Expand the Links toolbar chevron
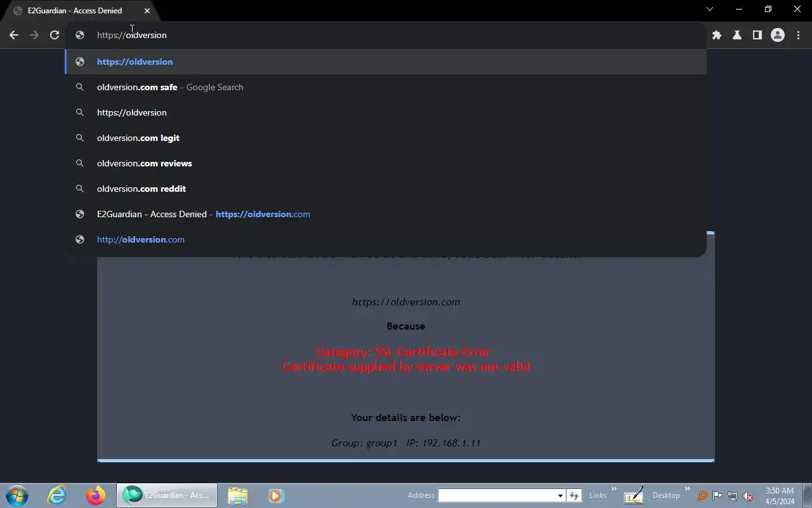The height and width of the screenshot is (508, 812). point(614,489)
